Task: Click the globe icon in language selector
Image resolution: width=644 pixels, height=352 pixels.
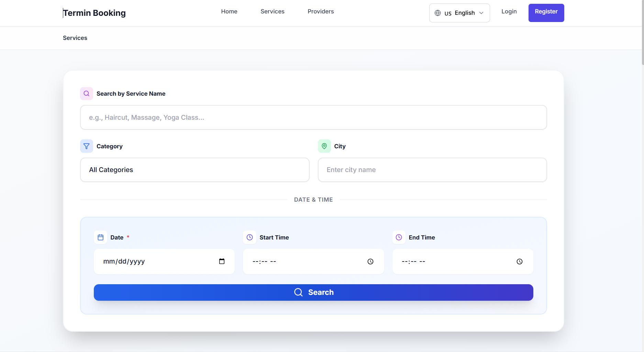Action: pos(437,13)
